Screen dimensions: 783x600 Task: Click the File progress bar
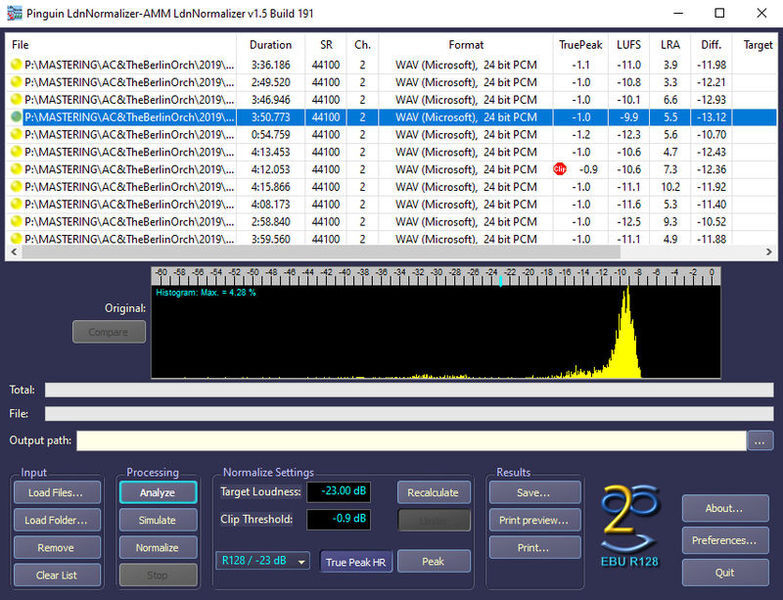pyautogui.click(x=409, y=413)
